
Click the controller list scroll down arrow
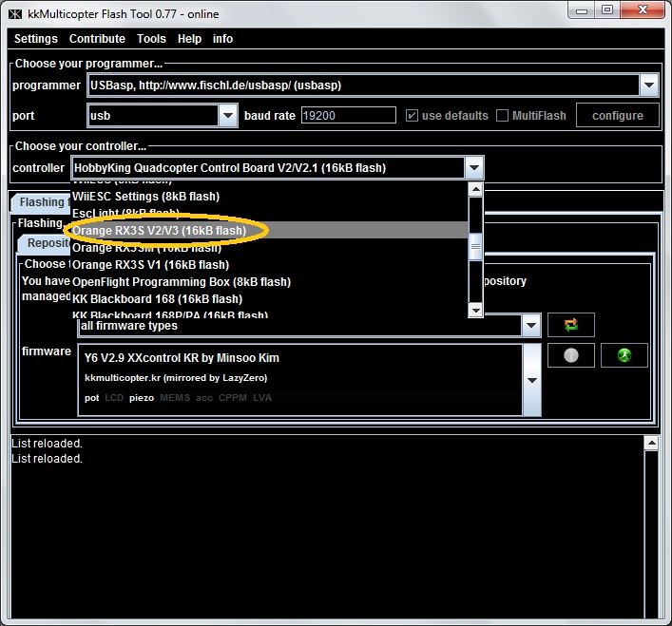pyautogui.click(x=475, y=310)
